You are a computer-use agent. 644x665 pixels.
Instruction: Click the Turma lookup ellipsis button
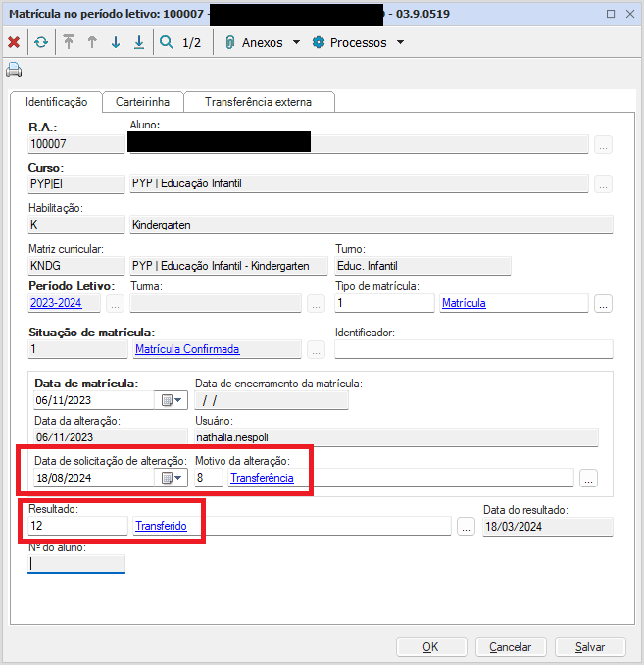316,304
